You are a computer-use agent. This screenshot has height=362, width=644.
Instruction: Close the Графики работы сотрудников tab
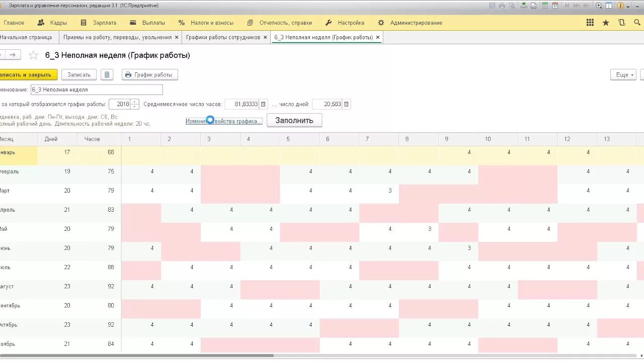click(x=265, y=37)
